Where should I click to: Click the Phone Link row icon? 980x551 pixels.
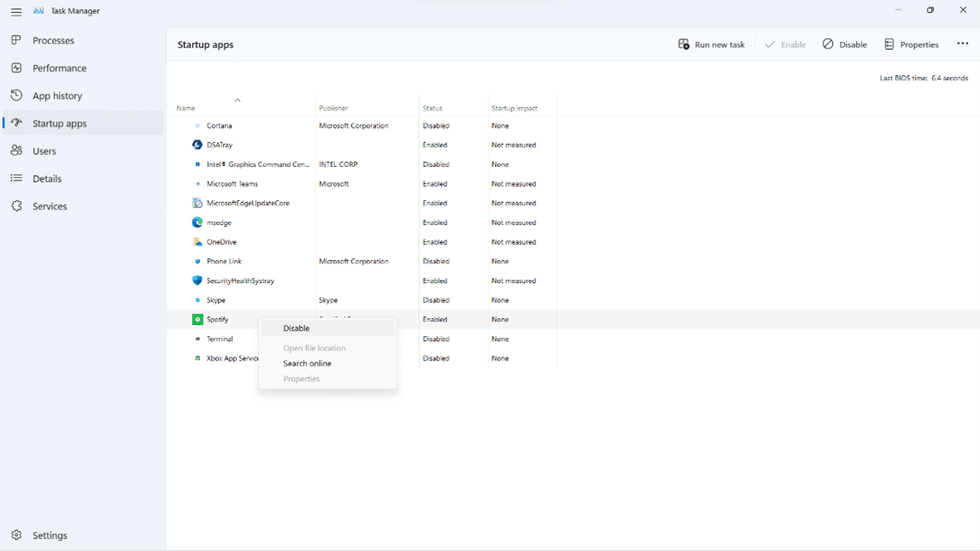point(198,262)
